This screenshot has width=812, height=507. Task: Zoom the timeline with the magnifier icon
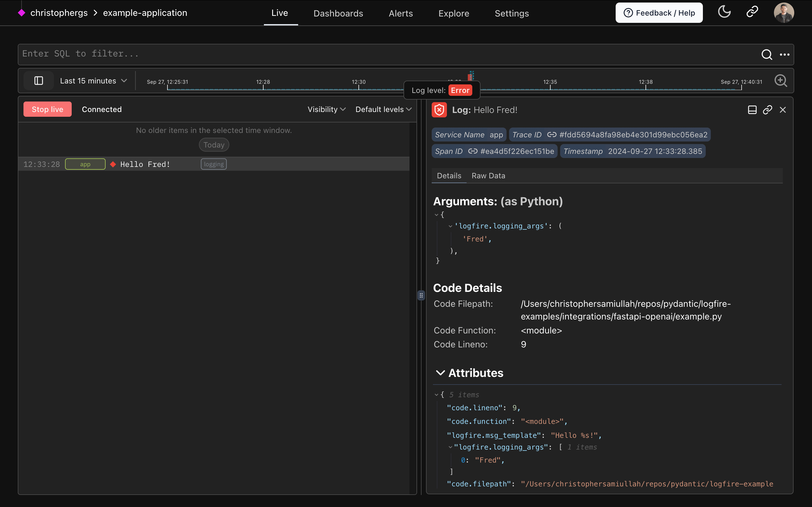(x=781, y=81)
